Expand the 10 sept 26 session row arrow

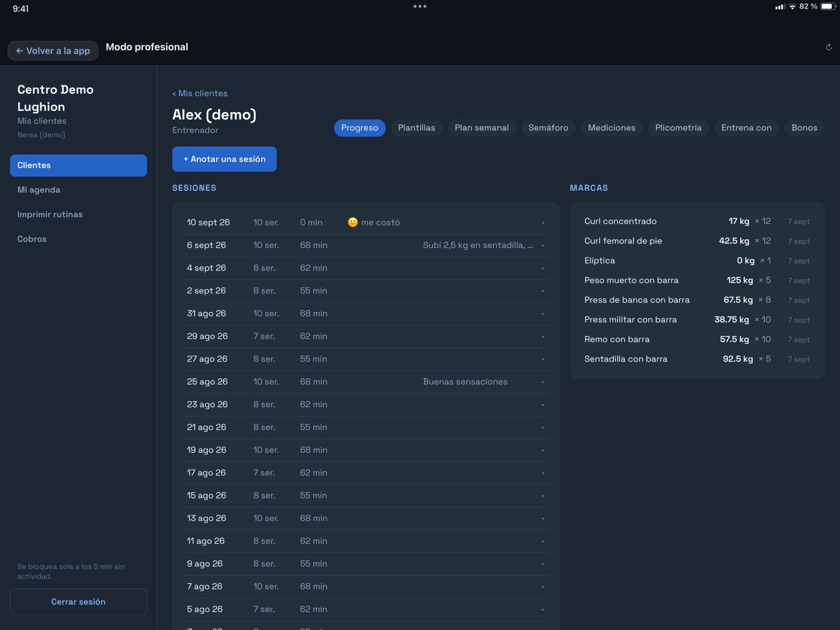pyautogui.click(x=543, y=223)
